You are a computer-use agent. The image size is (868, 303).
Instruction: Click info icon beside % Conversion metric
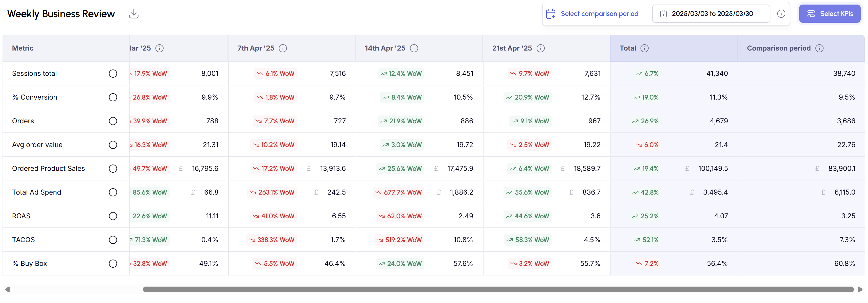[x=113, y=97]
